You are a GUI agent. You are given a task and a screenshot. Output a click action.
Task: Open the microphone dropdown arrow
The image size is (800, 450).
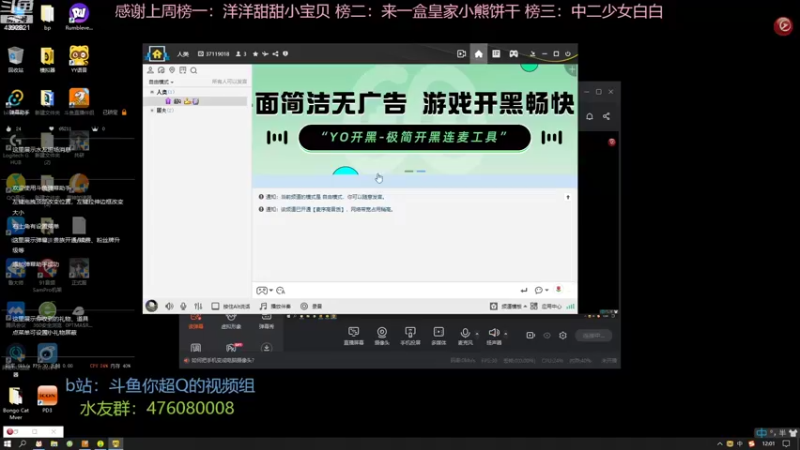(x=477, y=334)
